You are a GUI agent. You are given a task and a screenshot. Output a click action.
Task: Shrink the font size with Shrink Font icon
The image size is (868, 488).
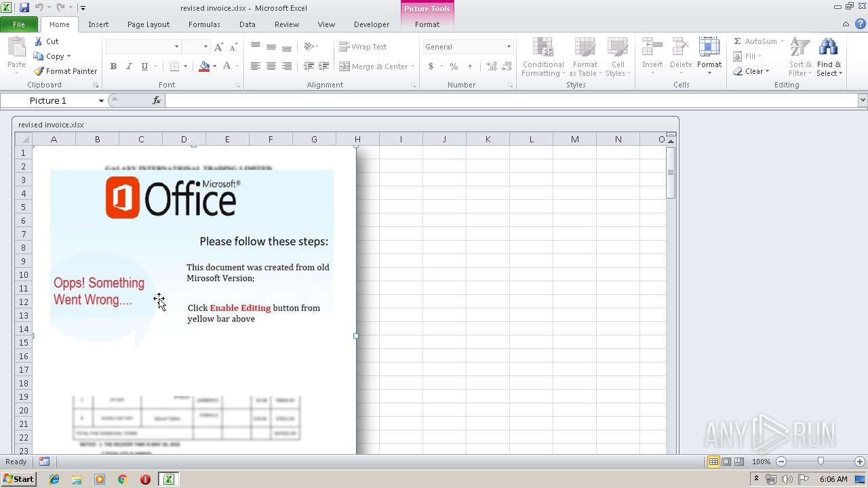pos(233,47)
